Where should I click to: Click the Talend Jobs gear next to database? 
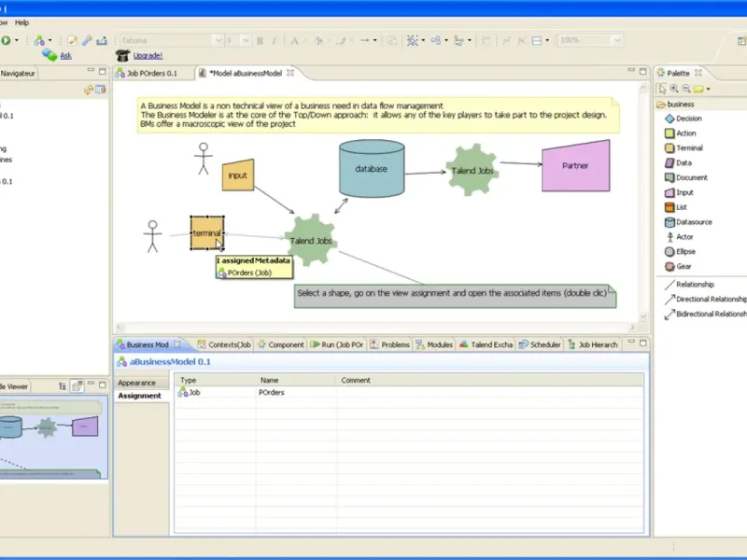pyautogui.click(x=472, y=171)
